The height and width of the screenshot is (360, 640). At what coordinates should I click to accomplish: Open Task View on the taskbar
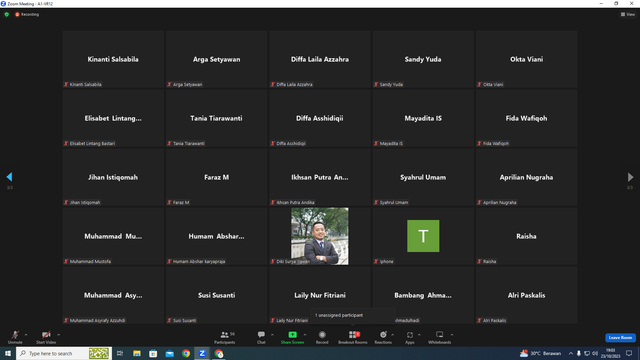[120, 353]
